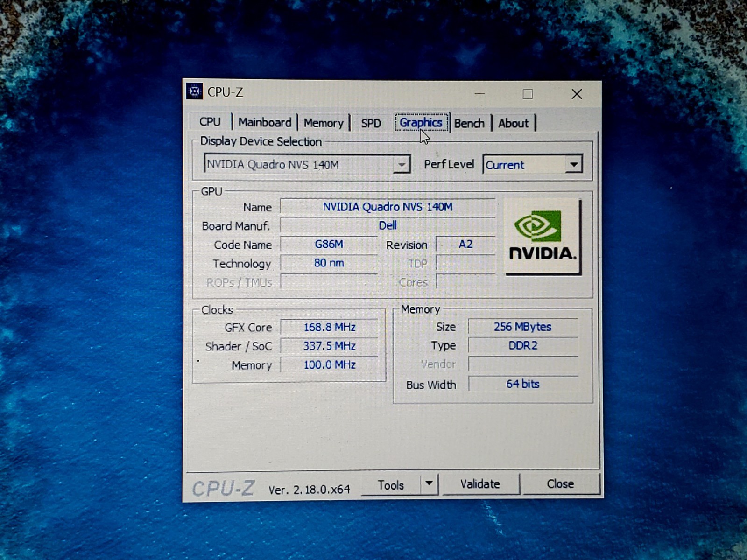Click the Tools button

pos(391,485)
